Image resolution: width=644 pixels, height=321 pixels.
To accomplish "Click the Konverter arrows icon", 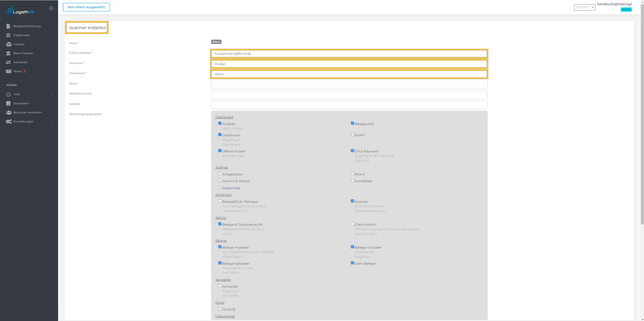I will 8,62.
